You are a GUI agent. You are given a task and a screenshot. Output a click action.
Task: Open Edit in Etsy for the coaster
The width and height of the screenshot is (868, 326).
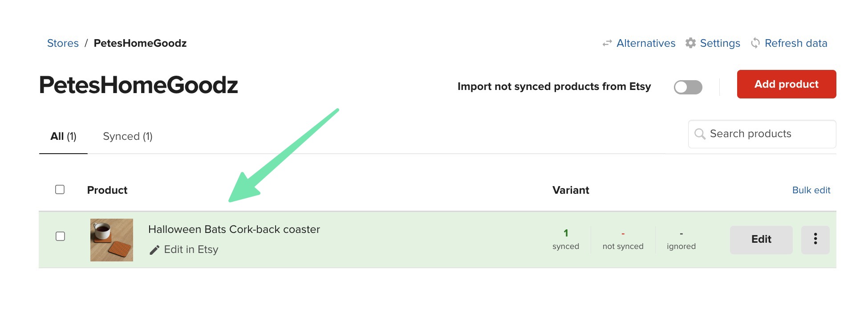(x=191, y=249)
